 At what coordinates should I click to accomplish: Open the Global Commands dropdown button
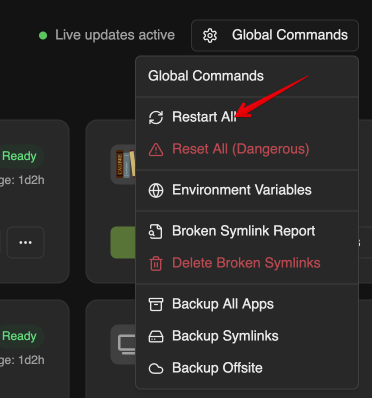coord(275,35)
